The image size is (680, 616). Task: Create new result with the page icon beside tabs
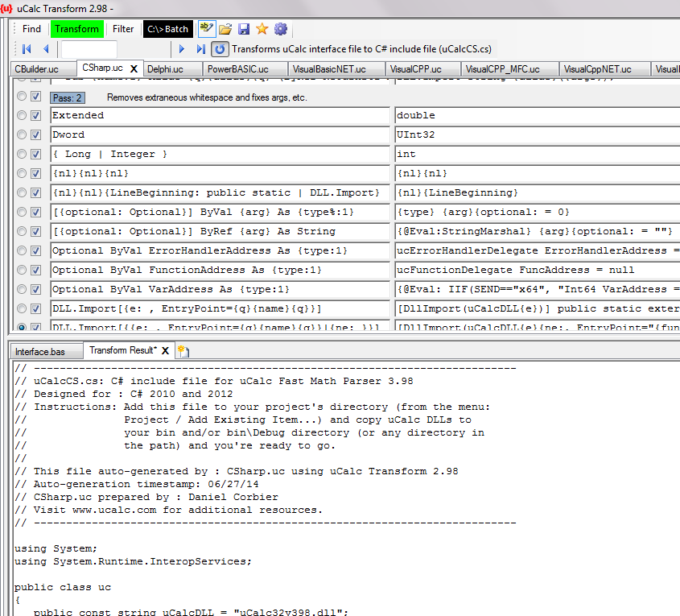(182, 351)
